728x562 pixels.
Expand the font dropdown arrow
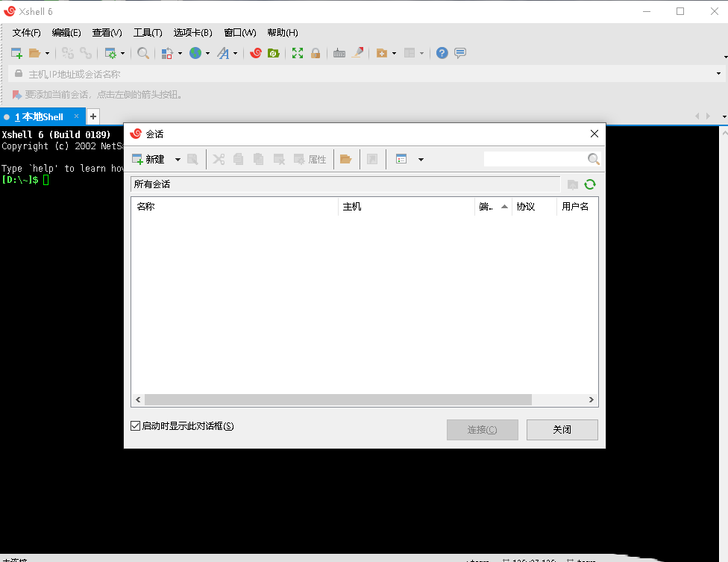[x=236, y=54]
